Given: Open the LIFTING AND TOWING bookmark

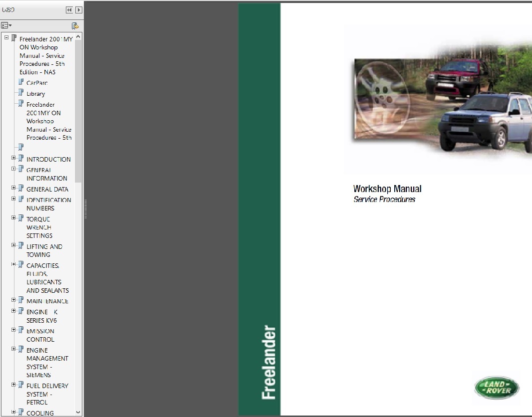Looking at the screenshot, I should click(x=44, y=250).
